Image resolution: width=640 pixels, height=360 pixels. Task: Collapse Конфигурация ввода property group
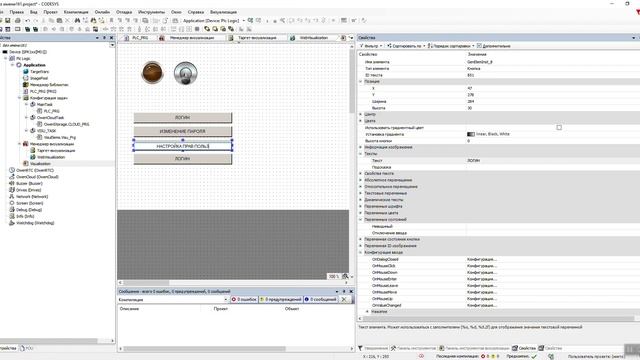pyautogui.click(x=360, y=253)
